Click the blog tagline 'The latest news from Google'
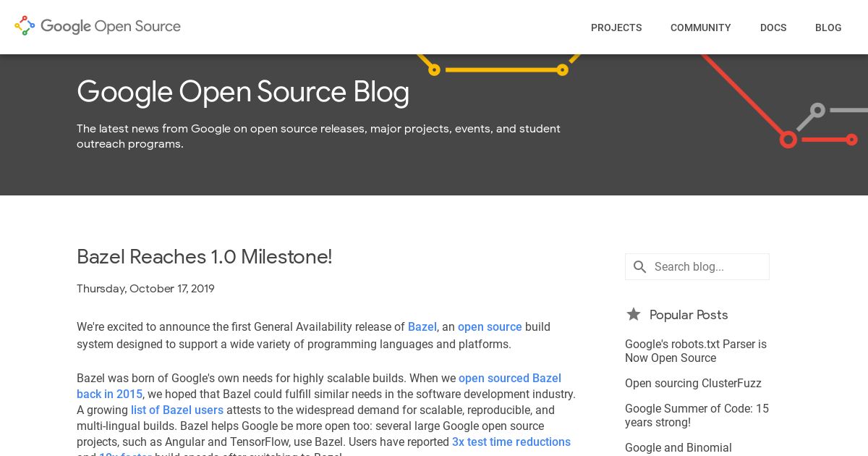Image resolution: width=868 pixels, height=456 pixels. click(318, 136)
